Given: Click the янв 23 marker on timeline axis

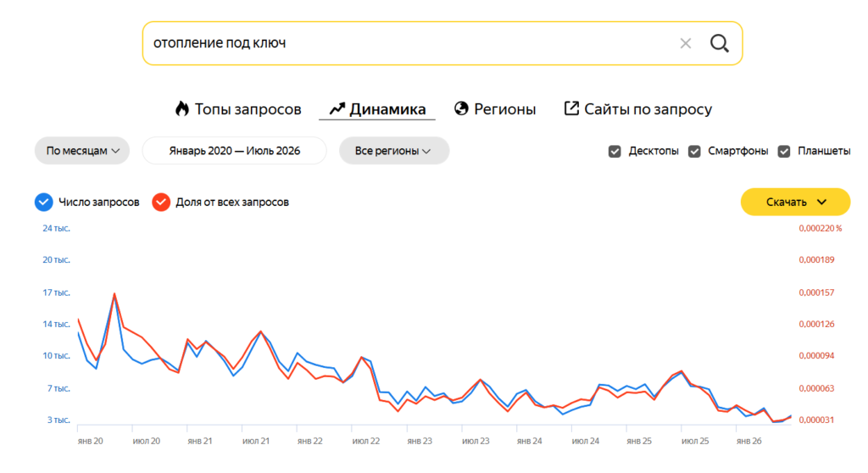Looking at the screenshot, I should [x=420, y=441].
